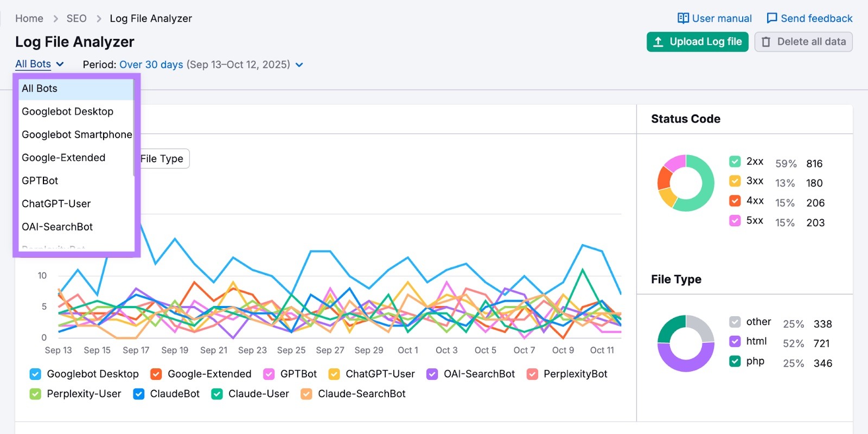Click the Upload Log file button
Screen dimensions: 868x434
coord(697,42)
